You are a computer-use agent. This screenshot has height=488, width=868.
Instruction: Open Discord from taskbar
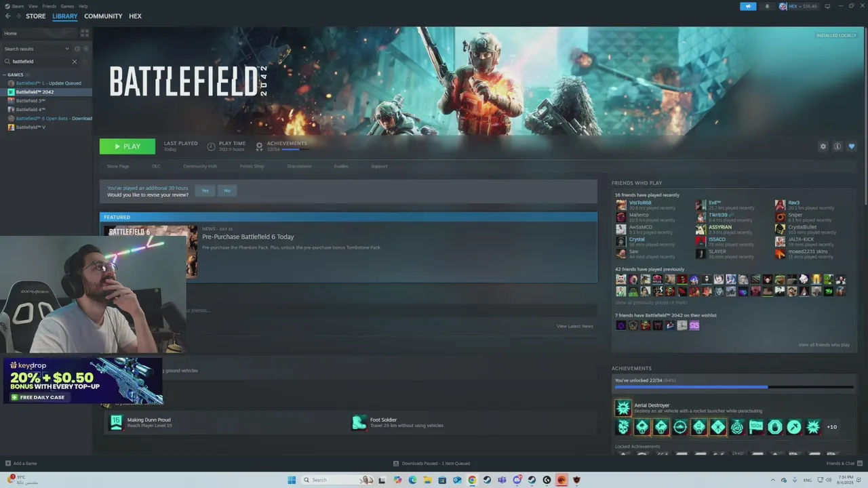517,480
